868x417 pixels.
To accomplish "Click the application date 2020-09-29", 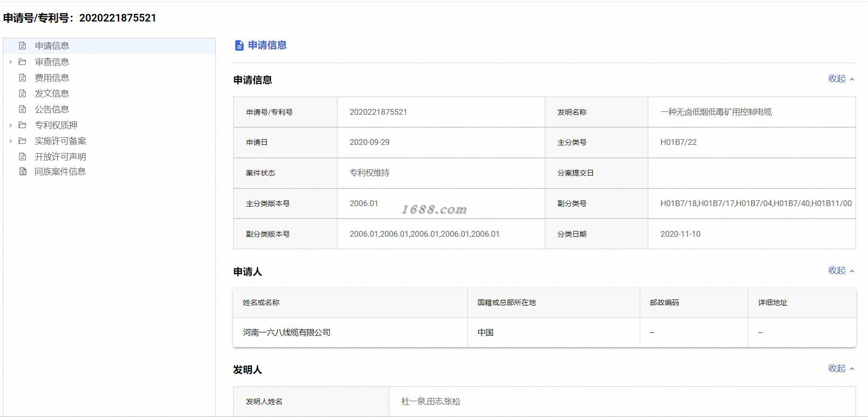I will point(370,142).
